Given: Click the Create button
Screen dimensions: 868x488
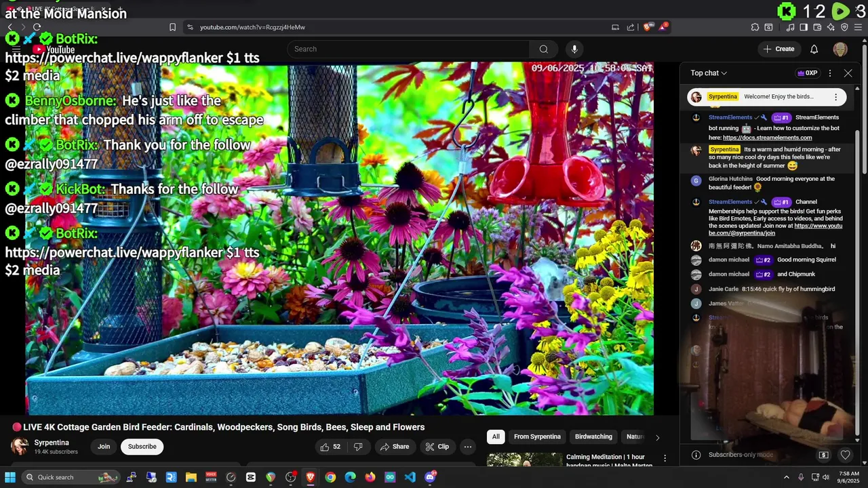Looking at the screenshot, I should 778,49.
